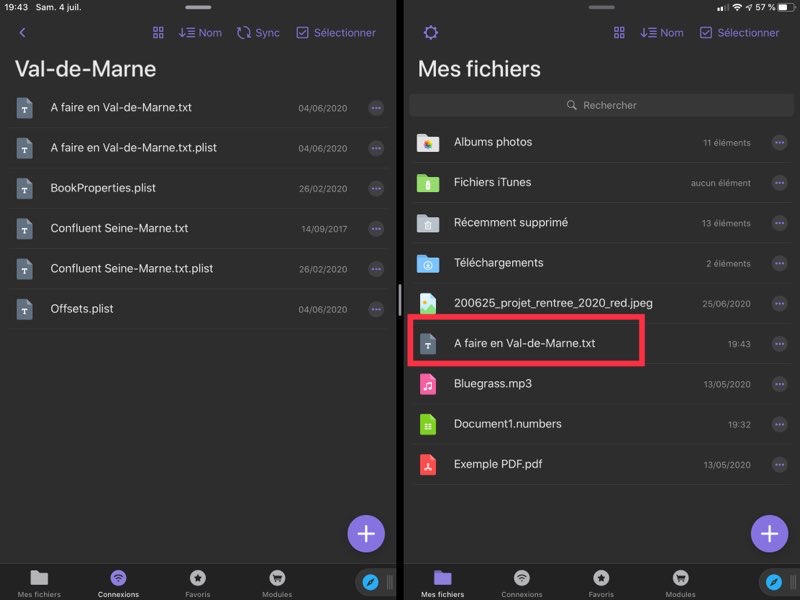Enable Sélectionner mode in left pane
800x600 pixels.
pyautogui.click(x=336, y=33)
